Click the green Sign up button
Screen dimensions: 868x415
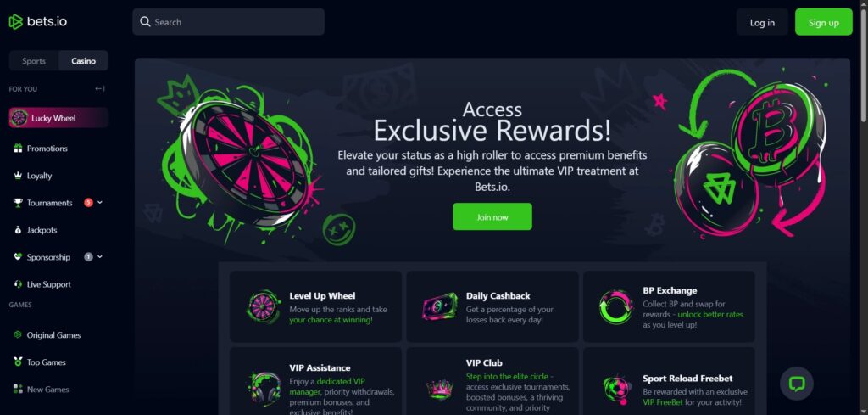pyautogui.click(x=823, y=22)
